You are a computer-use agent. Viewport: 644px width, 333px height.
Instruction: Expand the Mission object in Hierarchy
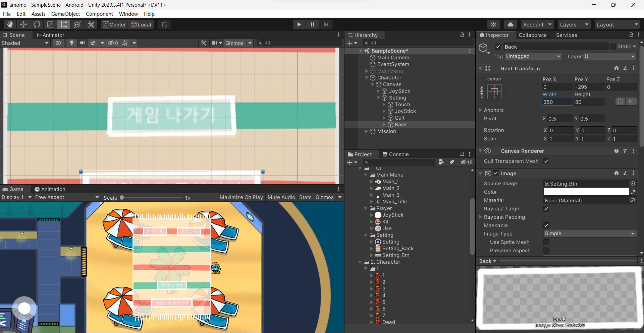[367, 131]
